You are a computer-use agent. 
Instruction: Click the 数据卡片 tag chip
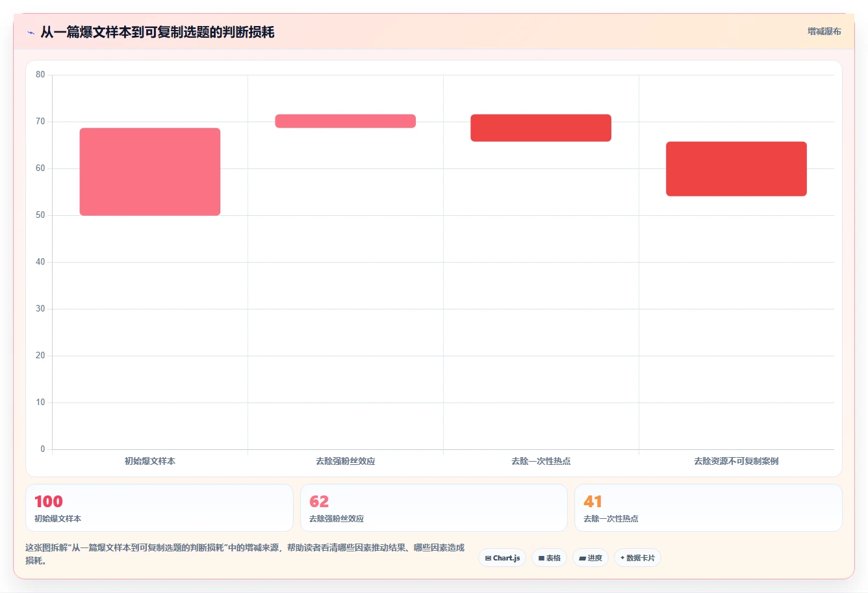(x=637, y=558)
